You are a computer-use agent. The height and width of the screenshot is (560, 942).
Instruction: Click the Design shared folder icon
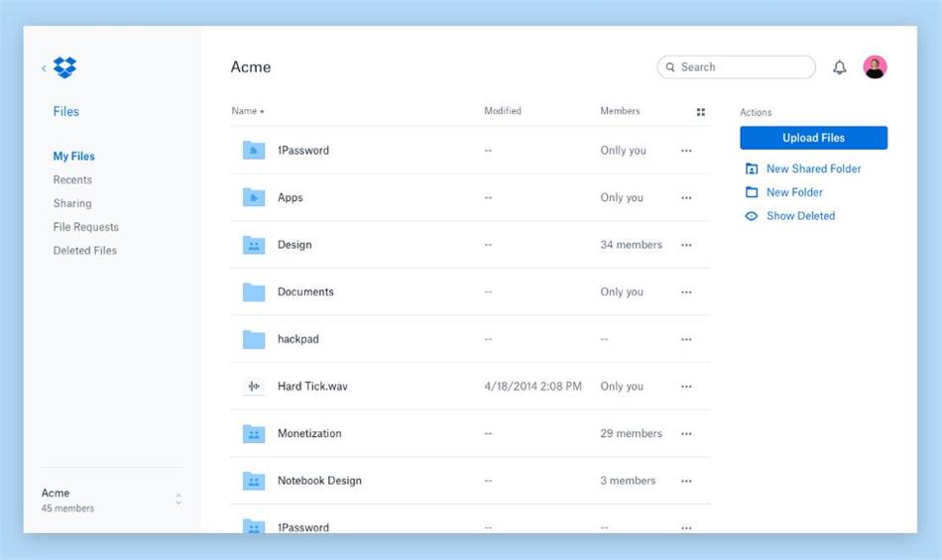point(254,245)
